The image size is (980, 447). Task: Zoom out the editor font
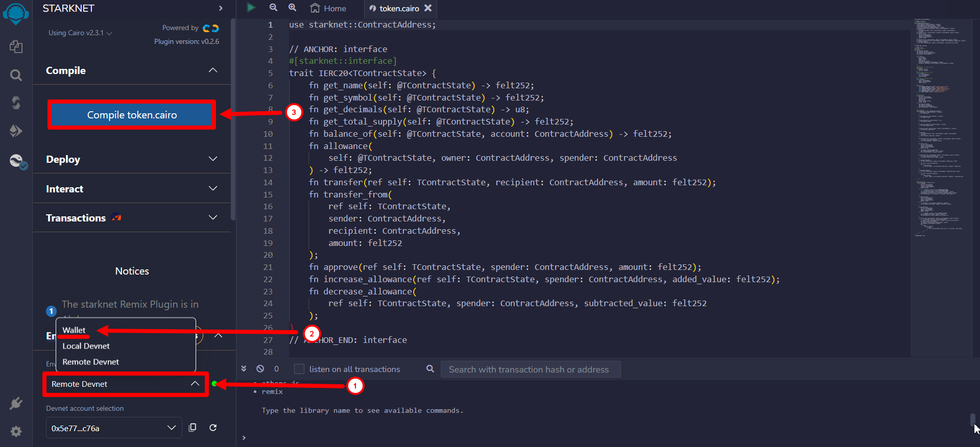coord(273,8)
